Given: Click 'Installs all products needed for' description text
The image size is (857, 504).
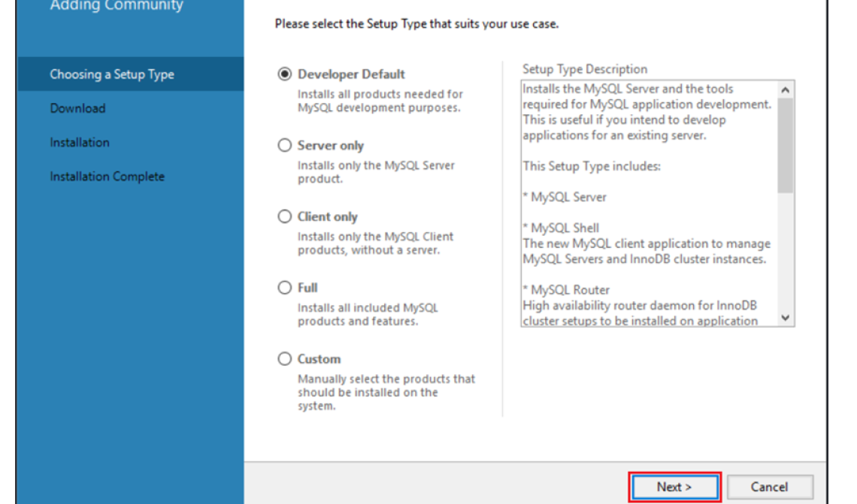Looking at the screenshot, I should click(380, 94).
